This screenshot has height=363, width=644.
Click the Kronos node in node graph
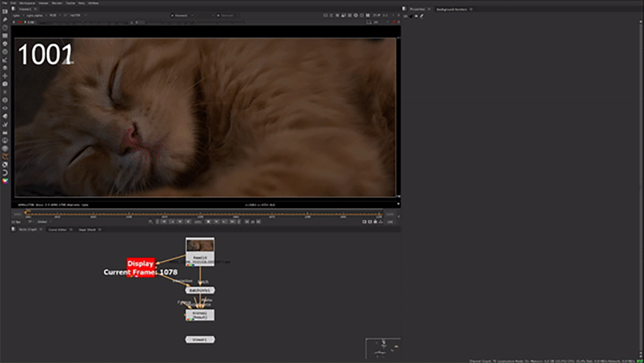(200, 315)
